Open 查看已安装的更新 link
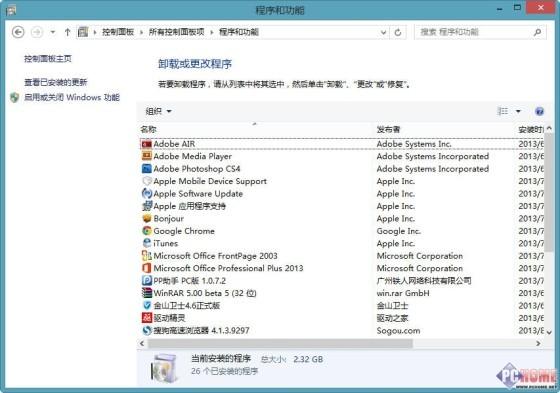Screen dimensions: 560x393 coord(56,82)
